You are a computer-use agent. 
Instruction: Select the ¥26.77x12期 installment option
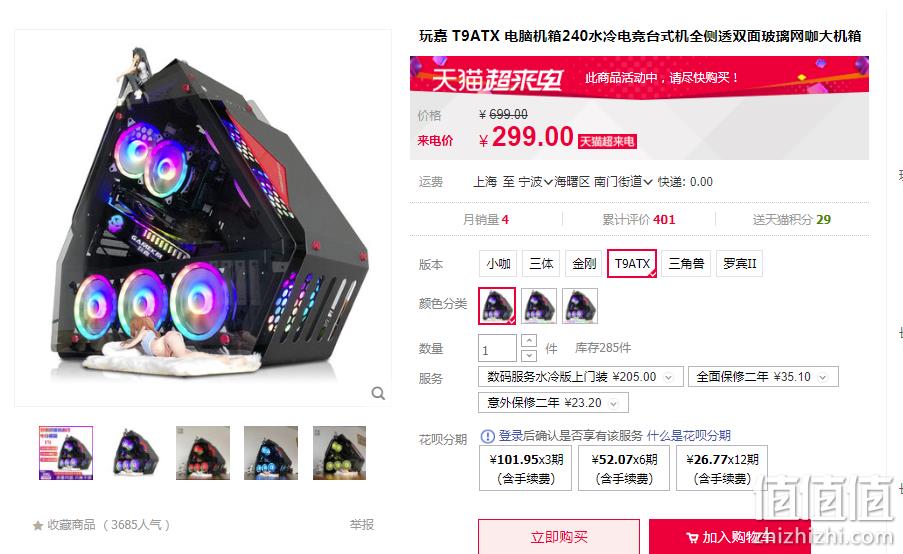(x=722, y=468)
